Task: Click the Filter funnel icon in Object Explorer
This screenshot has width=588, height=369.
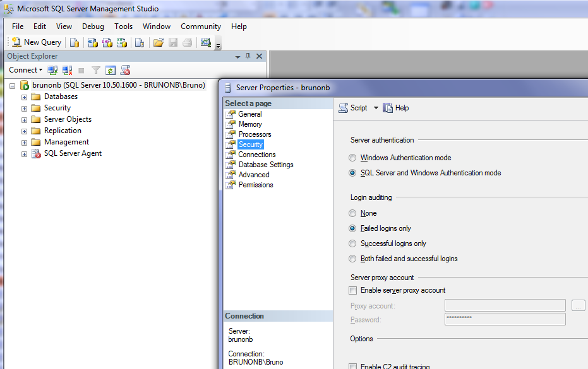Action: (x=96, y=70)
